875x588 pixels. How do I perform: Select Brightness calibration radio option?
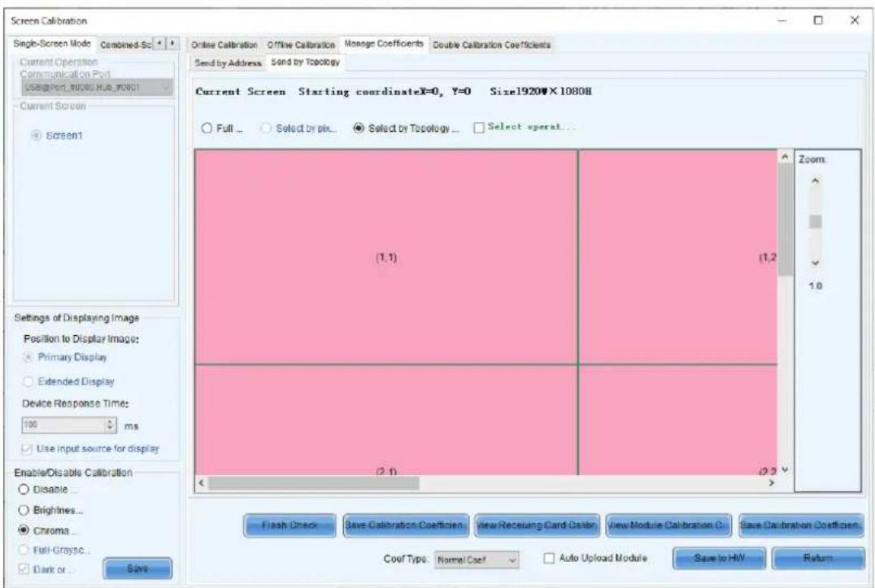coord(24,510)
